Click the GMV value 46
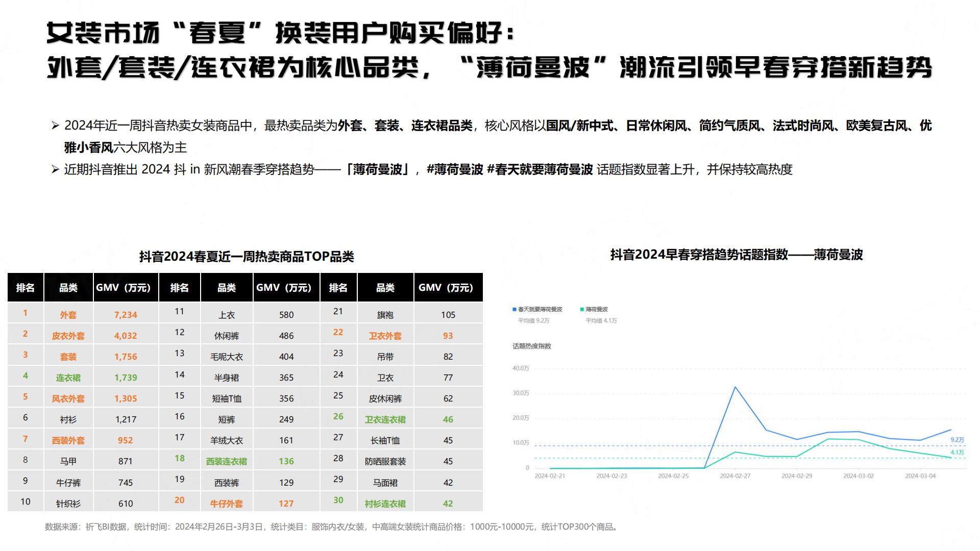980x551 pixels. (448, 419)
